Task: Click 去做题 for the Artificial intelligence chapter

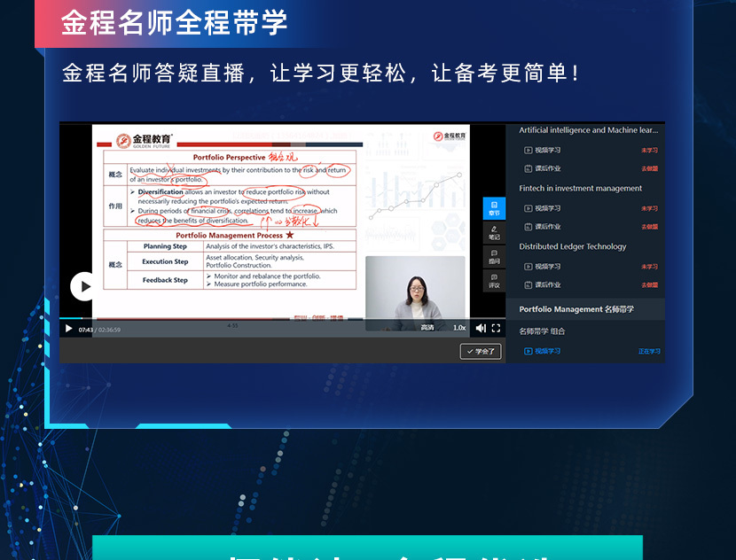Action: pyautogui.click(x=650, y=168)
